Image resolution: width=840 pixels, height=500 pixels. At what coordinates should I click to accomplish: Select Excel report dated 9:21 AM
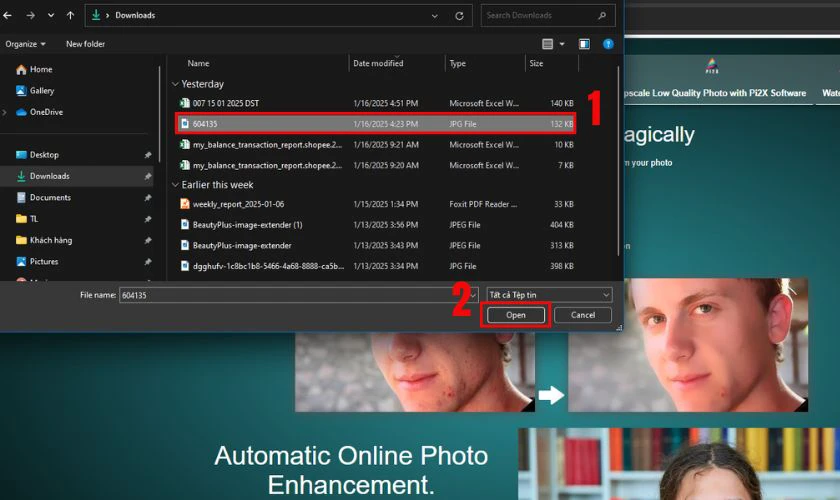coord(376,145)
